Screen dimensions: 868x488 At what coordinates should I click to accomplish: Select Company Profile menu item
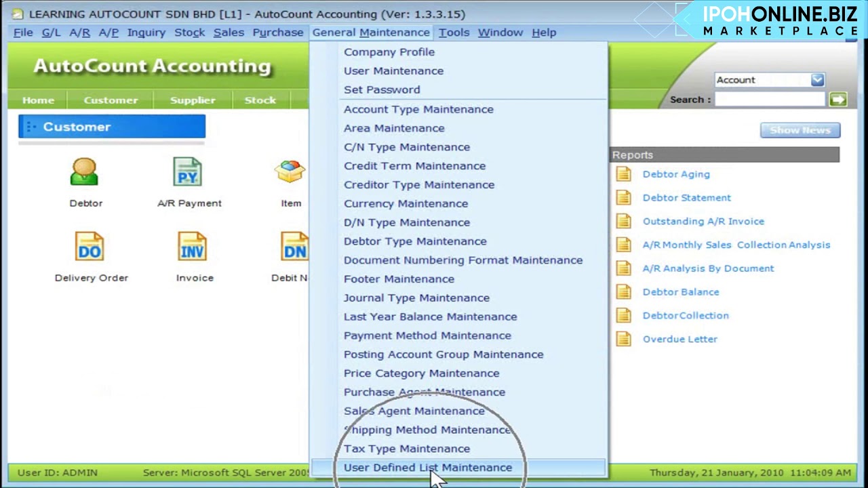pos(458,52)
